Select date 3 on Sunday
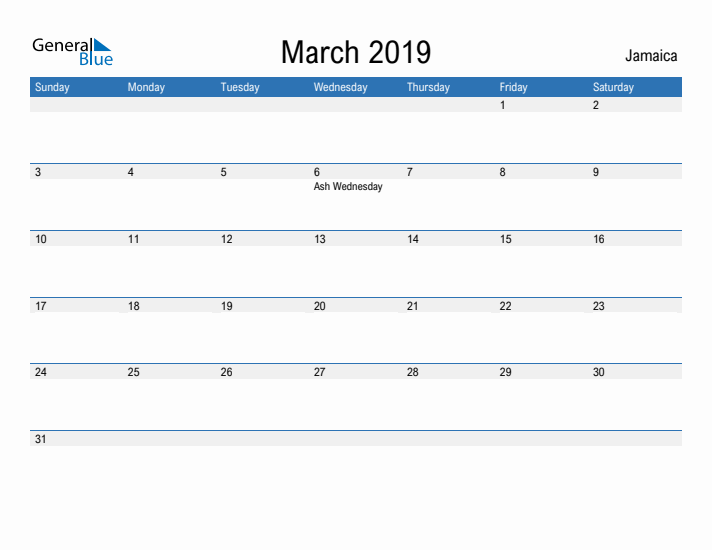 coord(38,172)
